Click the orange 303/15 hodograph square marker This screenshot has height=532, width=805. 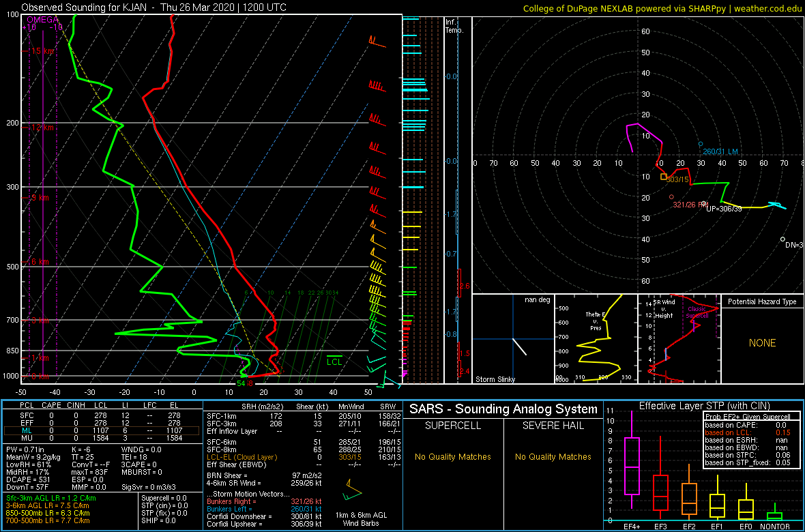[664, 176]
